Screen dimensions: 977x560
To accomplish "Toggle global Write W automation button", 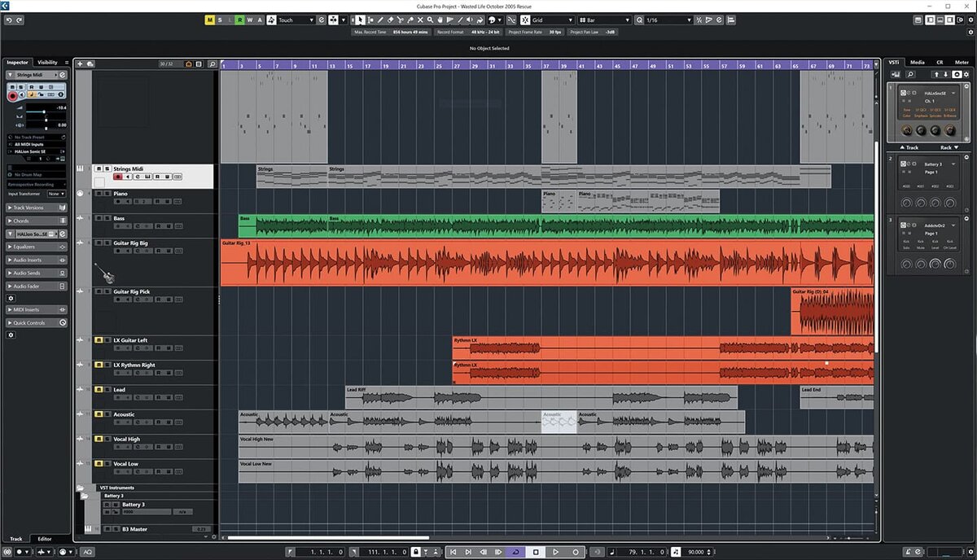I will 250,20.
